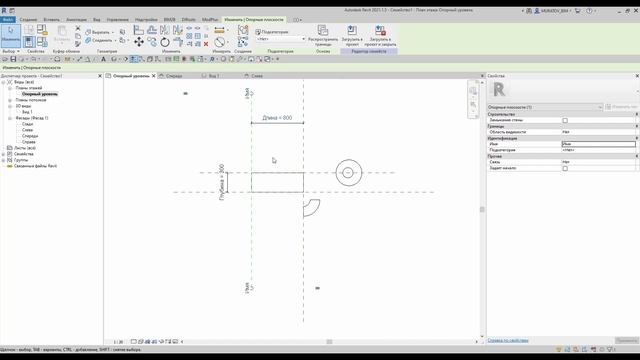Expand the Группы tree node

click(x=4, y=160)
